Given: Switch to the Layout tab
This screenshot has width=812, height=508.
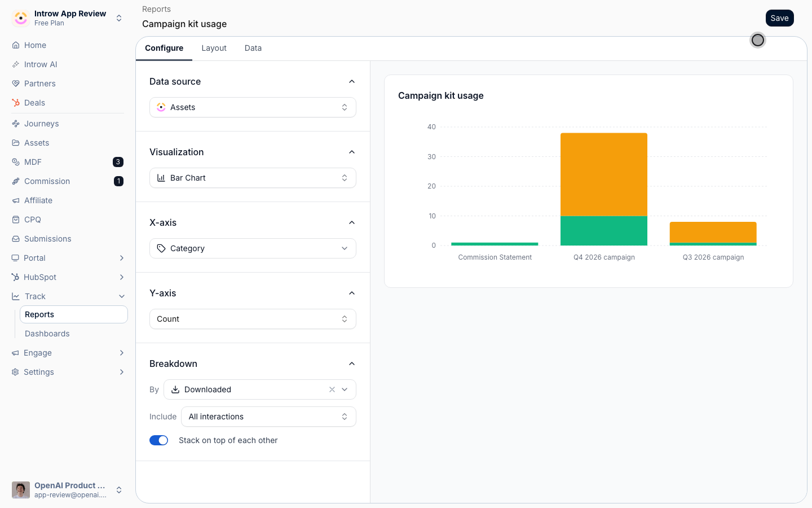Looking at the screenshot, I should (x=214, y=48).
